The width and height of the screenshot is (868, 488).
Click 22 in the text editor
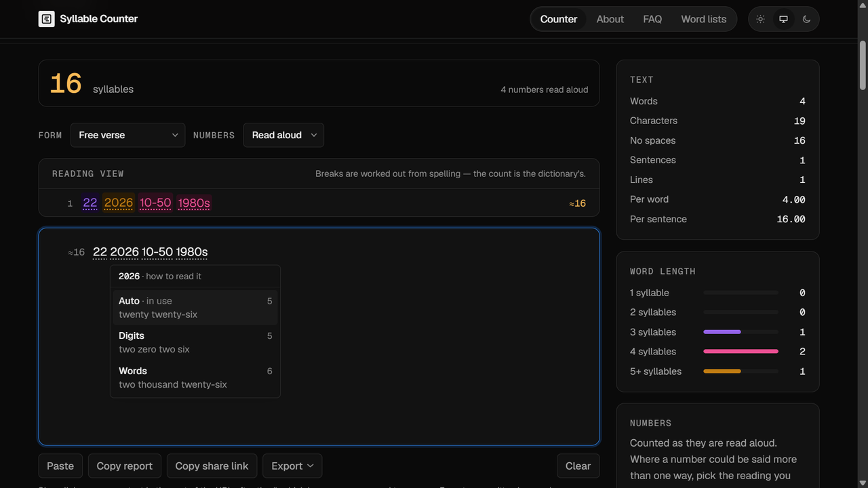[x=100, y=252]
